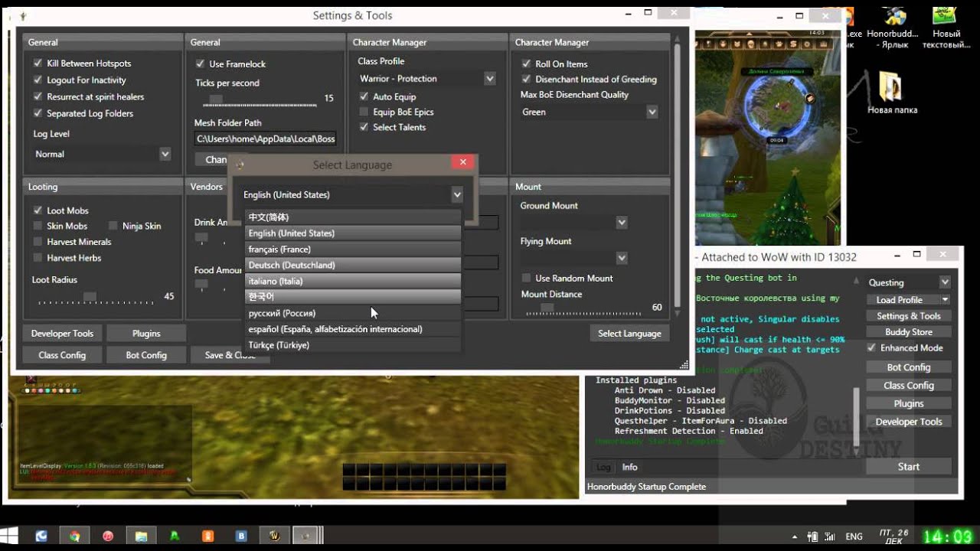Select русский (Россия) language option

[x=353, y=313]
